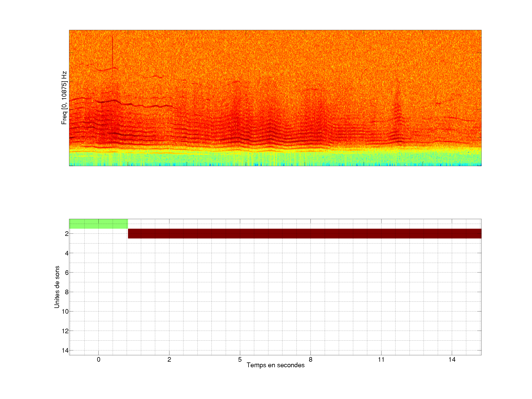The width and height of the screenshot is (532, 399).
Task: Click x-axis tick label 2
Action: coord(169,359)
